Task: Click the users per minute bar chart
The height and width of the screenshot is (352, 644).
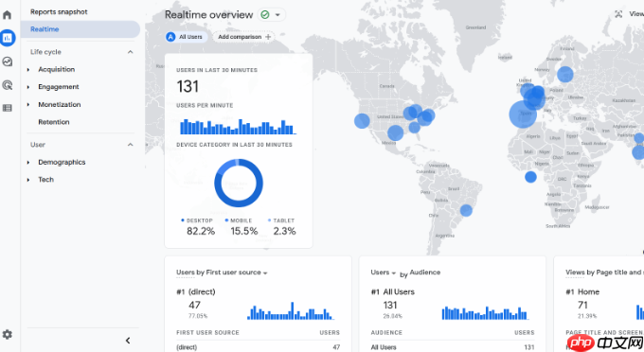Action: click(238, 127)
